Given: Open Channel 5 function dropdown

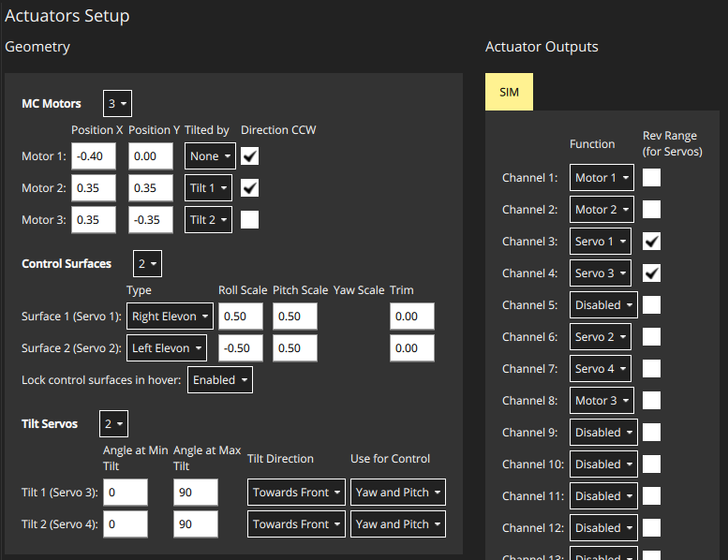Looking at the screenshot, I should coord(603,305).
